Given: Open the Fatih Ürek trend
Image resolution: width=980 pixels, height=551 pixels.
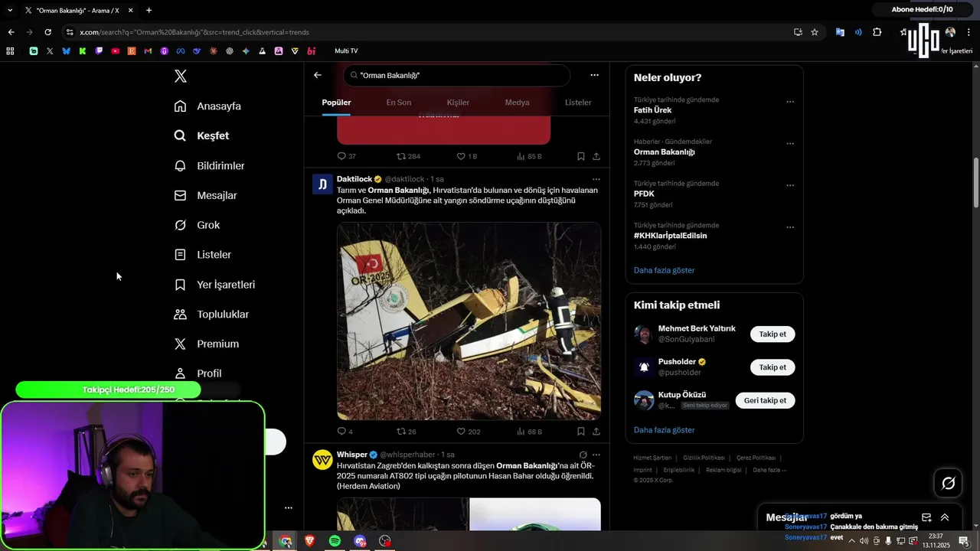Looking at the screenshot, I should tap(652, 110).
